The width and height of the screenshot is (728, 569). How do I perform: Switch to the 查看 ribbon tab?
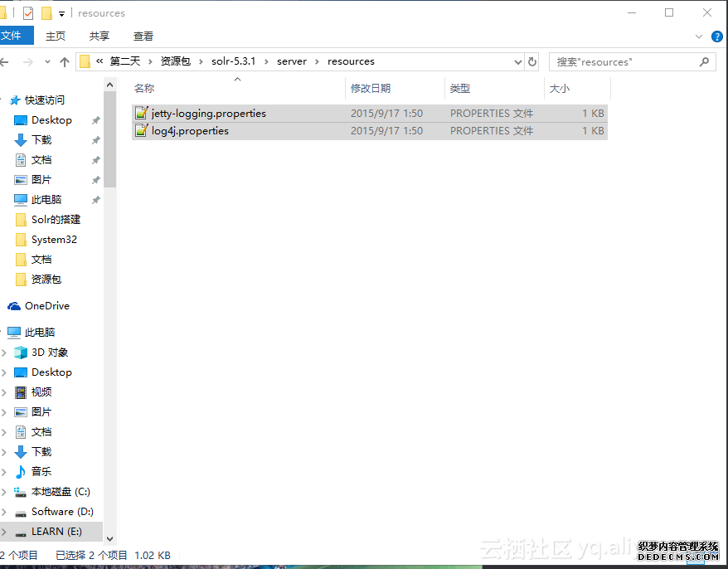point(143,36)
